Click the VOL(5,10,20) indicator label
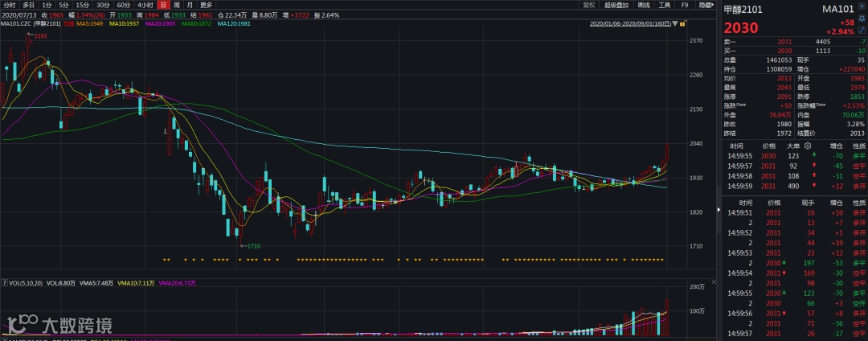The width and height of the screenshot is (868, 341). click(25, 283)
